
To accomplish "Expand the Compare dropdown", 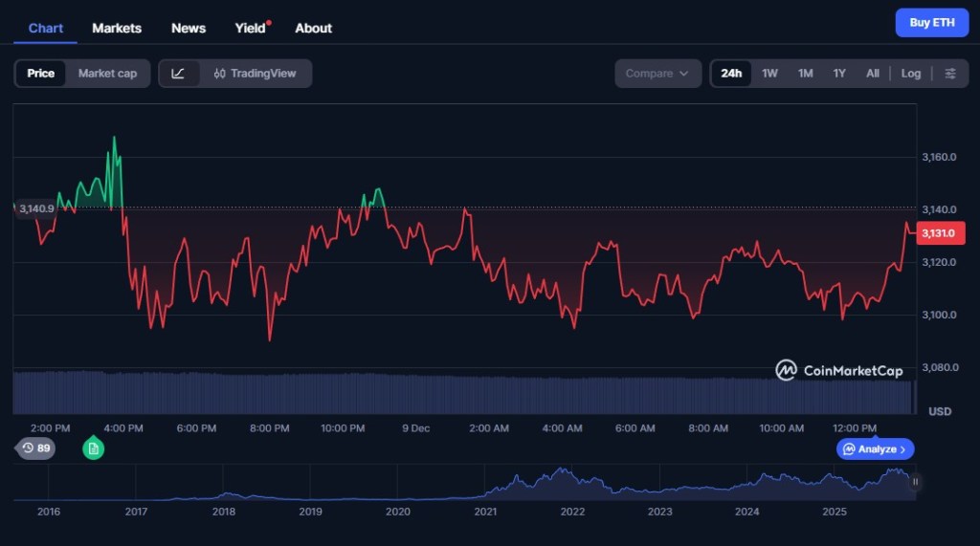I will point(657,74).
